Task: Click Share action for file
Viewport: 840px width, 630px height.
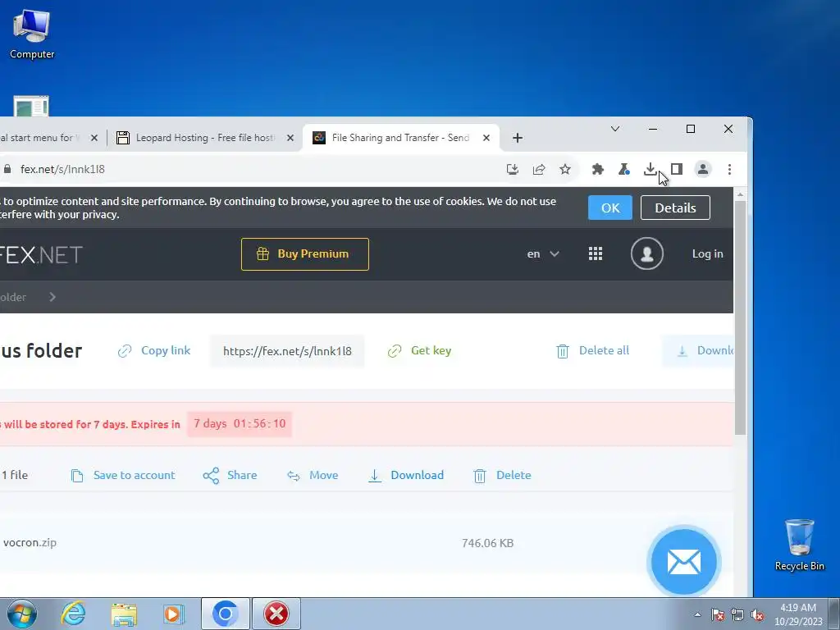Action: [230, 475]
